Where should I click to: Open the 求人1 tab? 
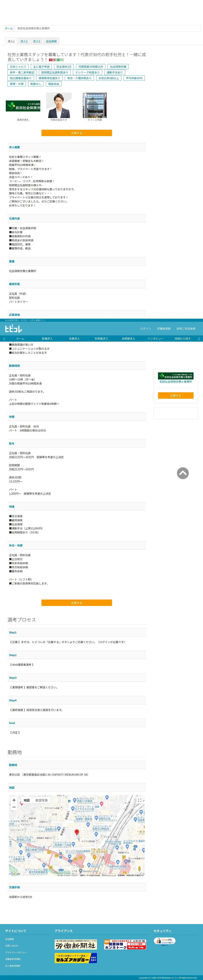click(x=12, y=42)
